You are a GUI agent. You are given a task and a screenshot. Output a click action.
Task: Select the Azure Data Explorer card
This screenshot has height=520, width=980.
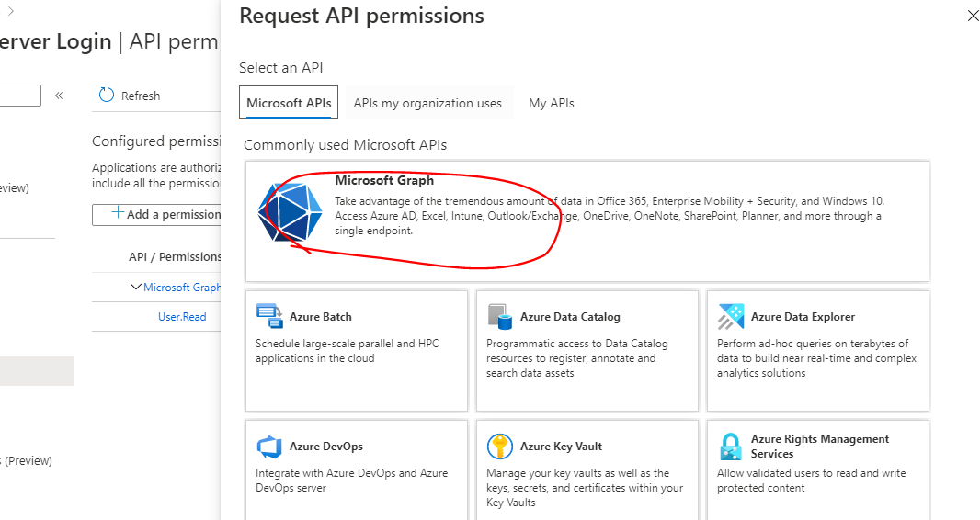point(817,351)
